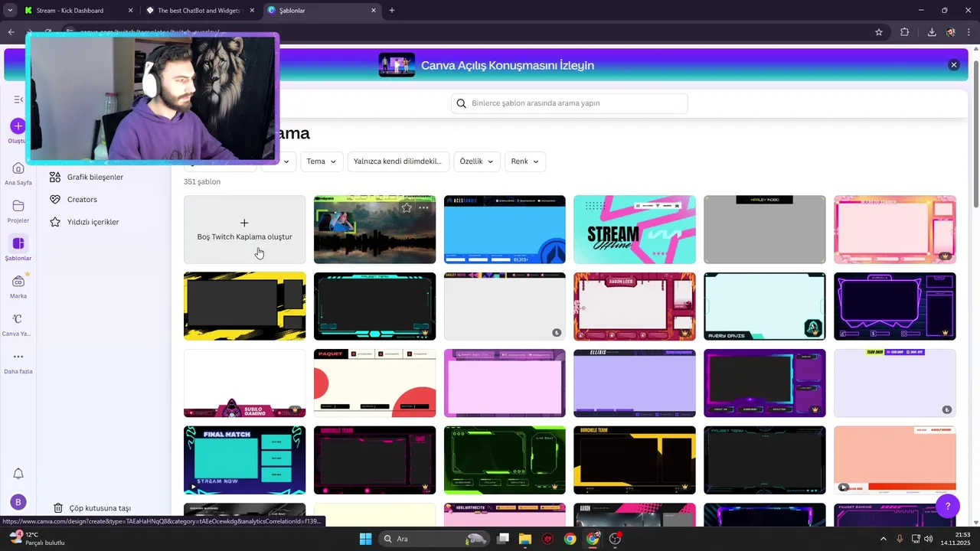
Task: Open browser extensions puzzle icon
Action: [905, 32]
